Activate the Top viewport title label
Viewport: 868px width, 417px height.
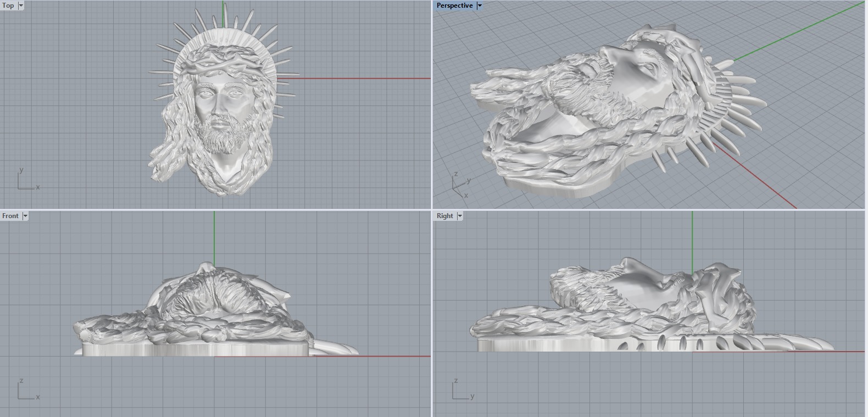(x=8, y=5)
